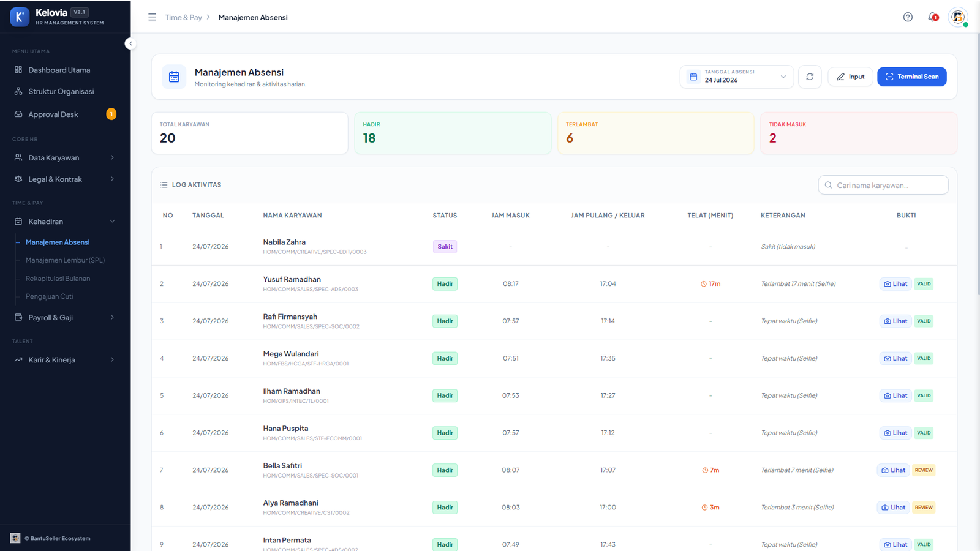Screen dimensions: 980x551
Task: Click the Cari nama karyawan search field
Action: 883,185
